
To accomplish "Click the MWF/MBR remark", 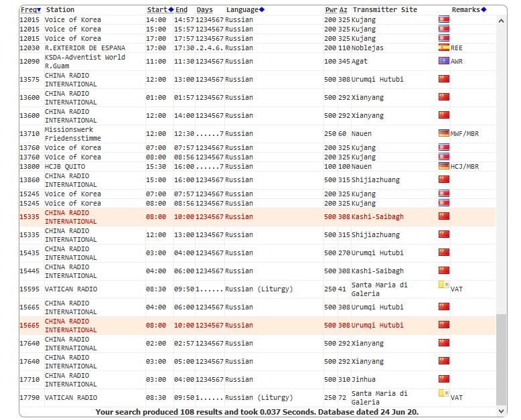I will (x=465, y=134).
